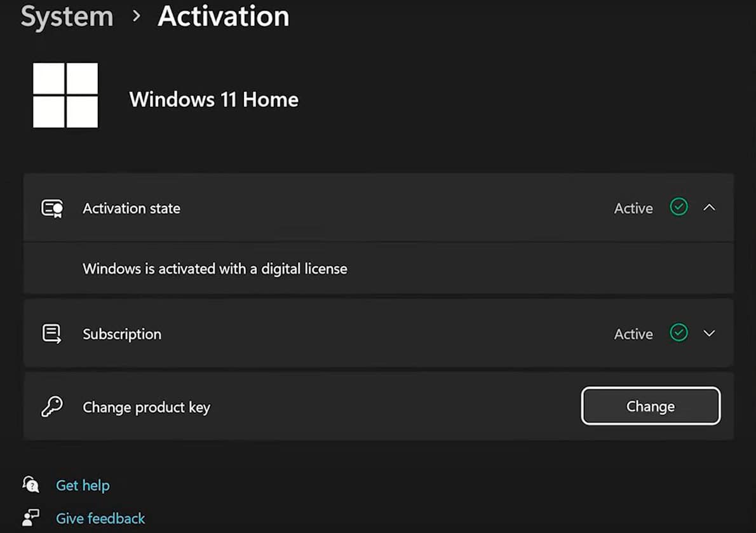Click the digital license activation message
The image size is (756, 533).
click(215, 269)
